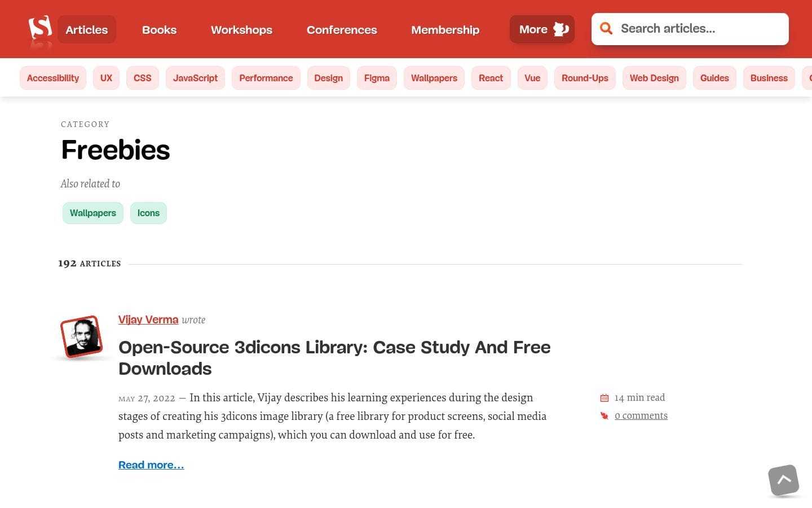Open the related Wallpapers green tag
The height and width of the screenshot is (508, 812).
click(93, 213)
